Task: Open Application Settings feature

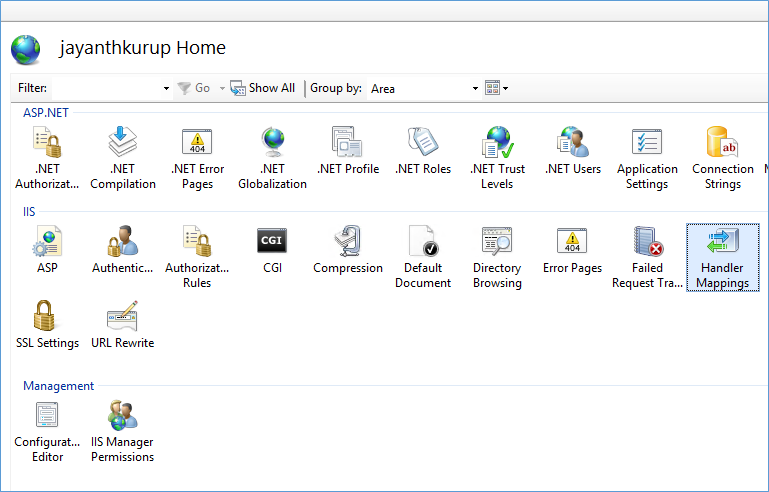Action: (647, 158)
